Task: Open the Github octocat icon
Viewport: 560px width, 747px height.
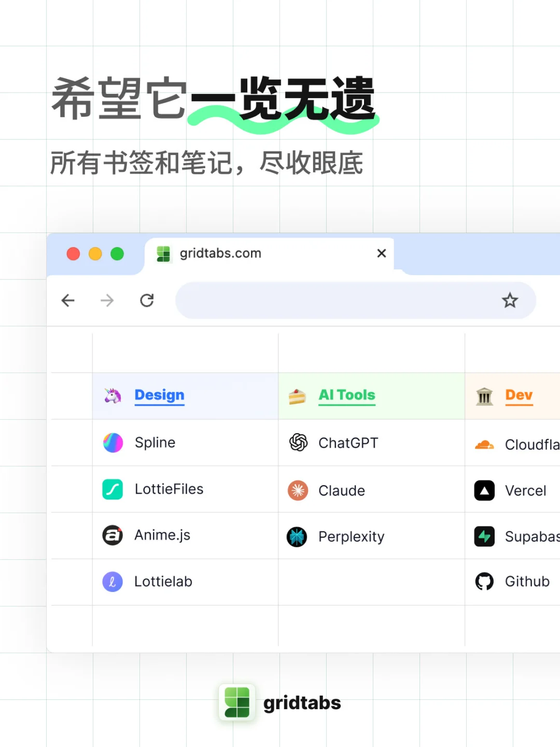Action: tap(484, 581)
